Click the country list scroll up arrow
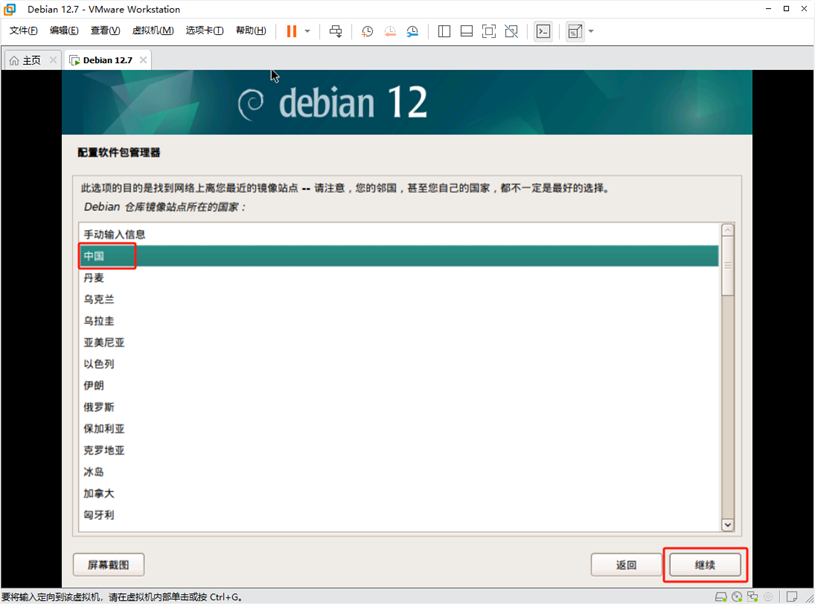 pyautogui.click(x=728, y=230)
